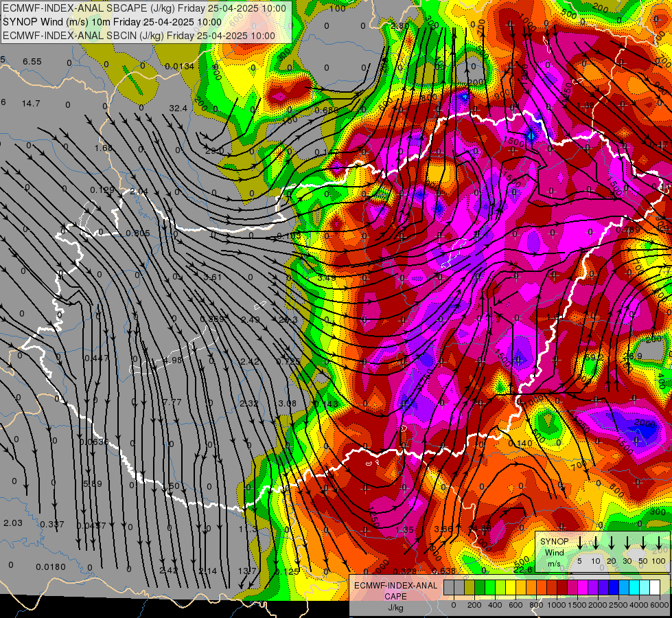Click the map value 2.14
Screen dimensions: 672x618
(208, 571)
